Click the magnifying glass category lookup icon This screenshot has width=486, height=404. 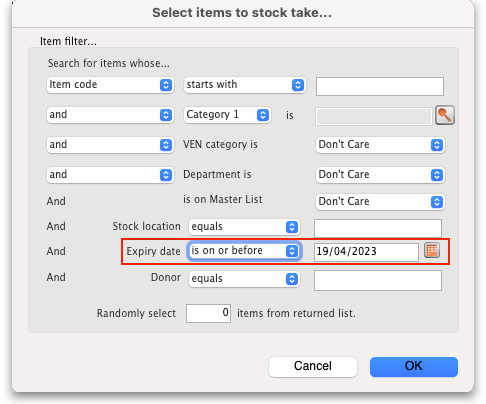tap(445, 115)
